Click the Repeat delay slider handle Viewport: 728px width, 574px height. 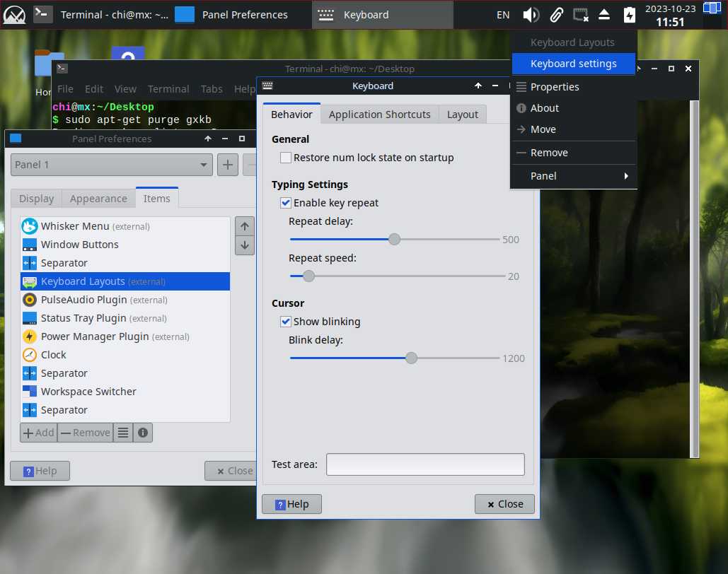coord(394,240)
